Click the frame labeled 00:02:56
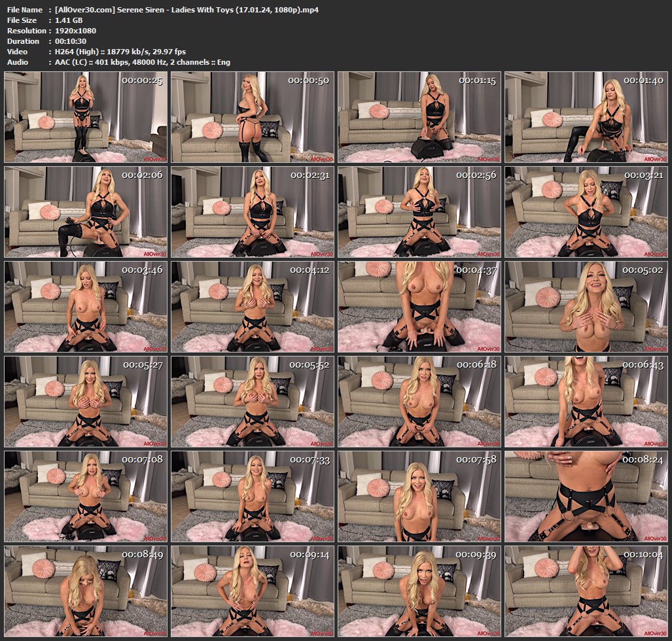Screen dimensions: 672x641 point(420,212)
